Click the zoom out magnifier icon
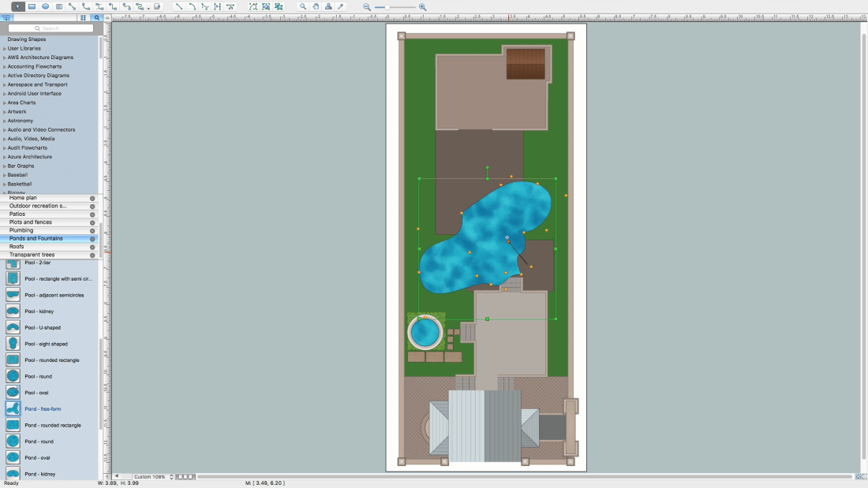868x488 pixels. pyautogui.click(x=367, y=7)
